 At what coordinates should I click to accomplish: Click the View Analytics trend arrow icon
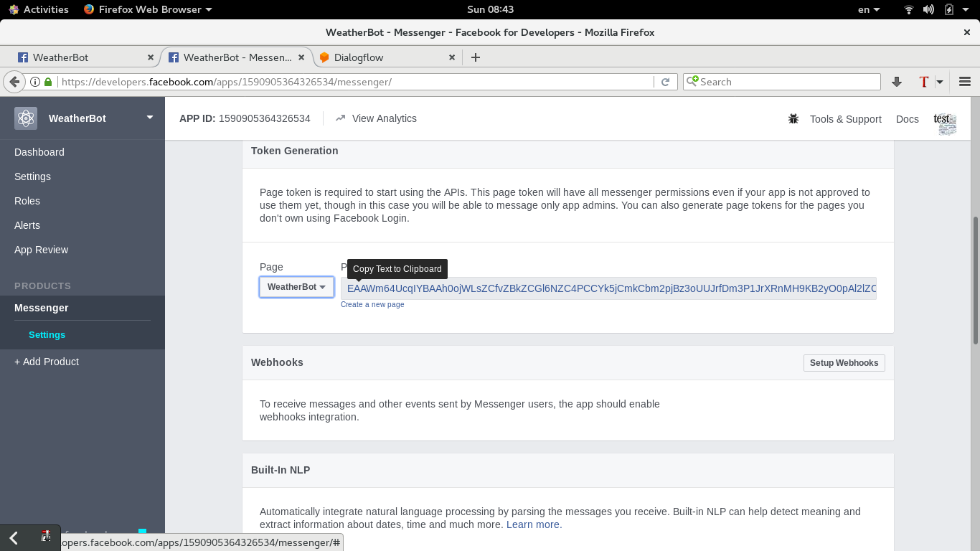point(340,118)
